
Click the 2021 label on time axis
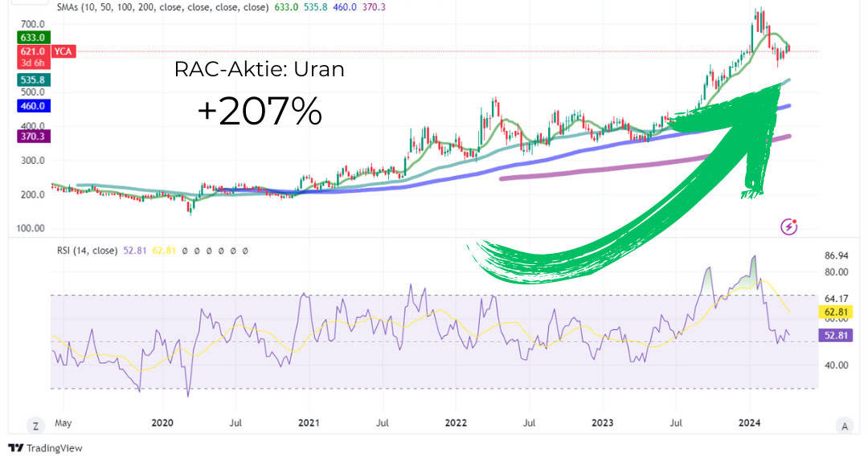click(309, 422)
